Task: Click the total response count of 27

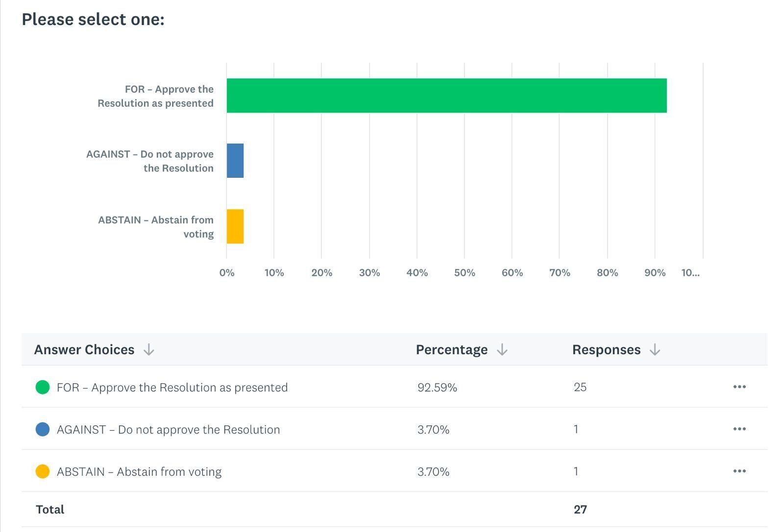Action: 580,509
